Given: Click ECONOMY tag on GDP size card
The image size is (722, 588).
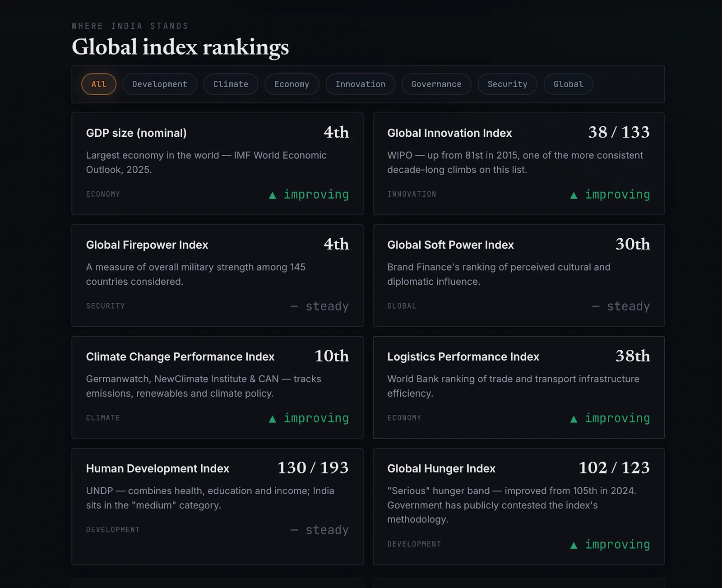Looking at the screenshot, I should point(103,194).
